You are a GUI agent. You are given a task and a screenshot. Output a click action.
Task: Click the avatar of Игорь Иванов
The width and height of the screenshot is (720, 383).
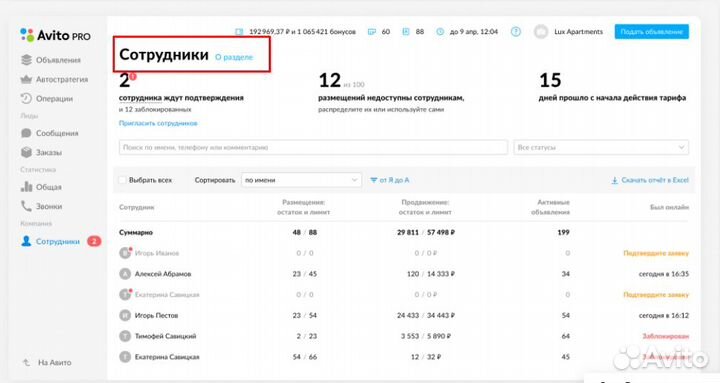(125, 253)
